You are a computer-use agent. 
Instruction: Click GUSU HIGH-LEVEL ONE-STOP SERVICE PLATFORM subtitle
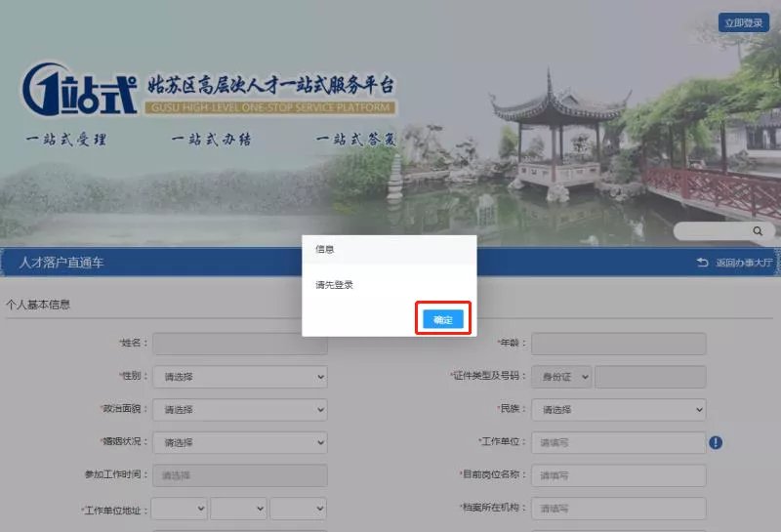coord(270,107)
